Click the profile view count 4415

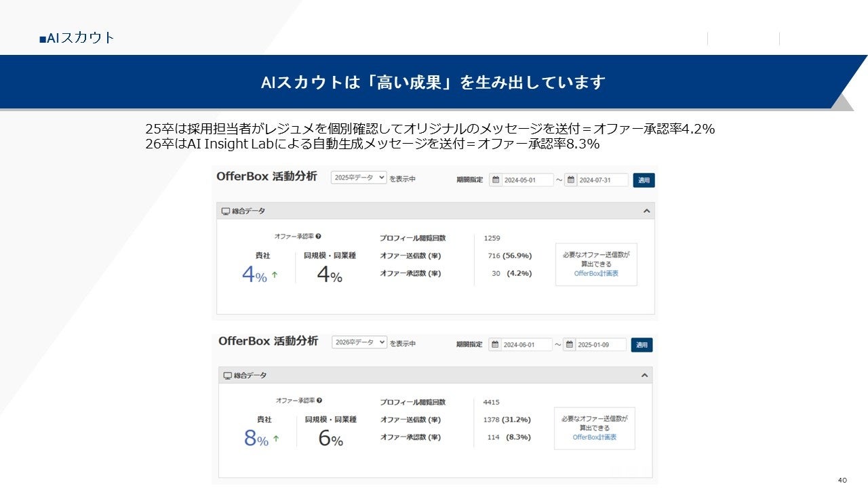pyautogui.click(x=491, y=403)
